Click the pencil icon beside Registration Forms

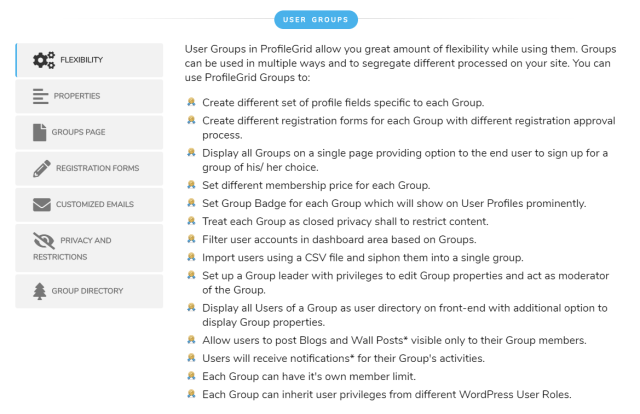click(x=42, y=168)
